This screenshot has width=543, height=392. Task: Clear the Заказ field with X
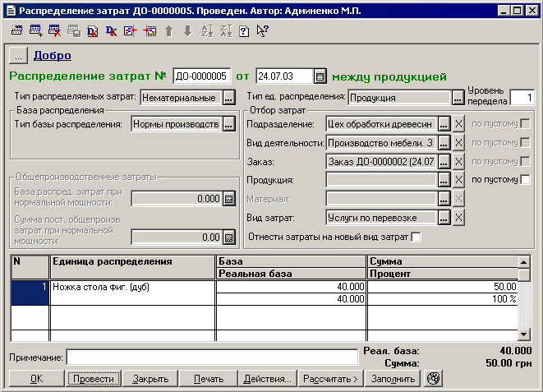coord(458,161)
